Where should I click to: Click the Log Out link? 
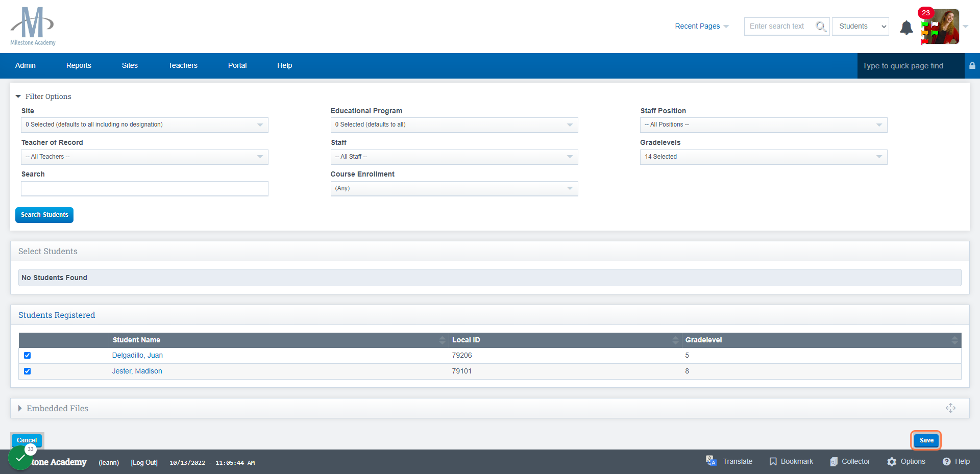pyautogui.click(x=144, y=463)
